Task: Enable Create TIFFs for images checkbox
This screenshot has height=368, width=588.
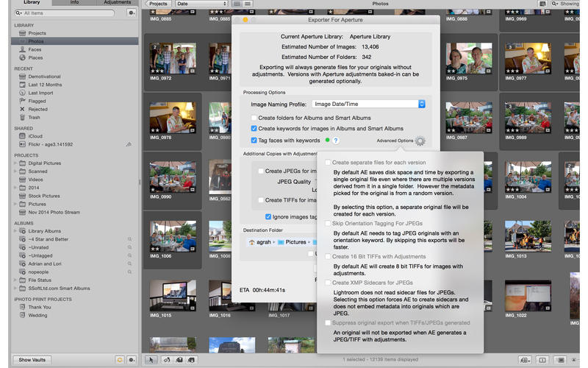Action: 261,200
